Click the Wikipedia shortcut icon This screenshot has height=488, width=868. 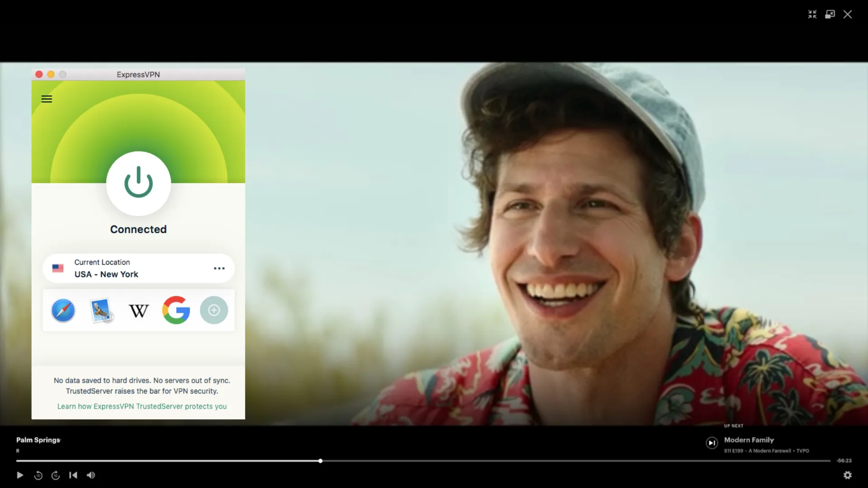pyautogui.click(x=138, y=310)
